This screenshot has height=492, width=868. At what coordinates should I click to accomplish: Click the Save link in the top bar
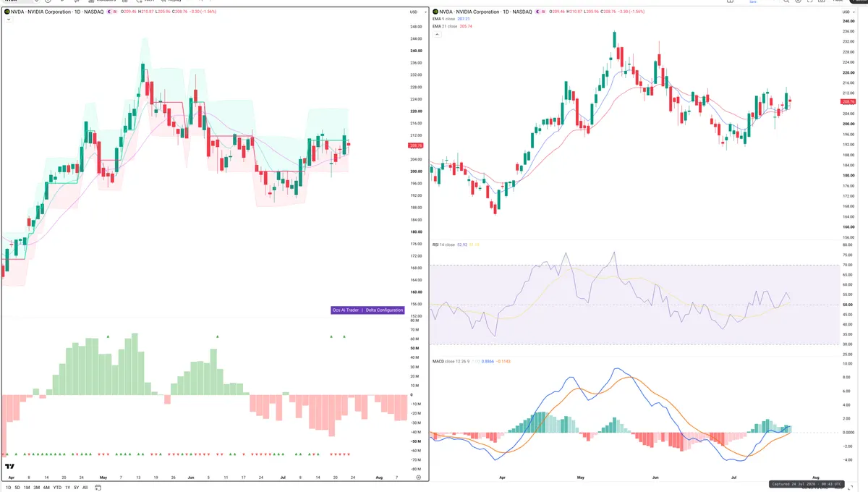click(753, 1)
